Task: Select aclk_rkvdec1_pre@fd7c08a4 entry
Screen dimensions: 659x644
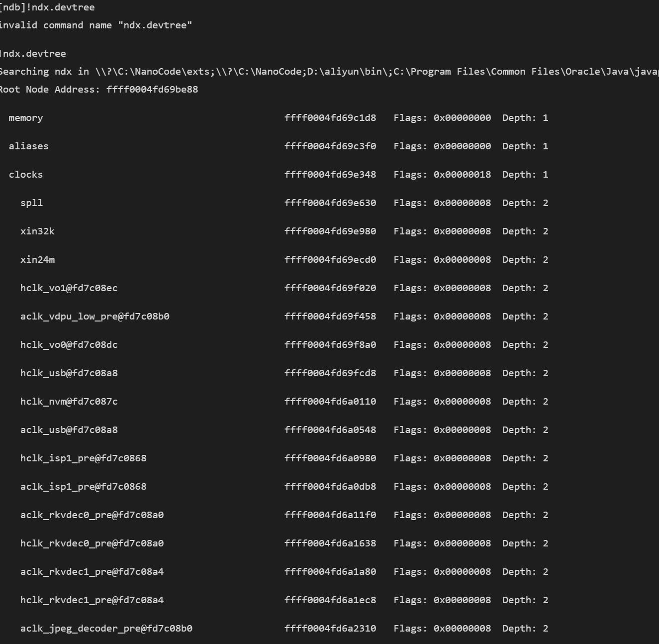Action: [92, 572]
